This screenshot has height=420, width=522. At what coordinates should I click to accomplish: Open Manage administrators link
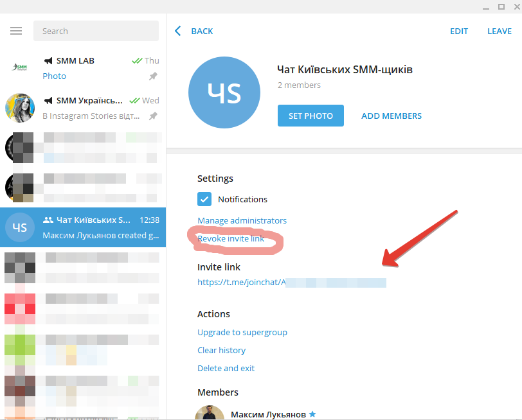point(242,220)
